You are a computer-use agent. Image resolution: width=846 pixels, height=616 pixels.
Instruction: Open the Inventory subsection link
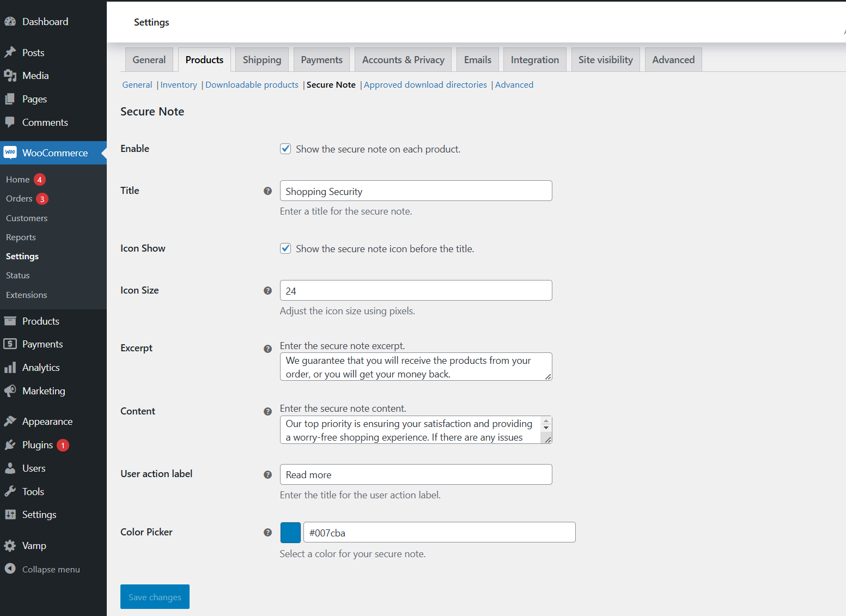click(179, 85)
